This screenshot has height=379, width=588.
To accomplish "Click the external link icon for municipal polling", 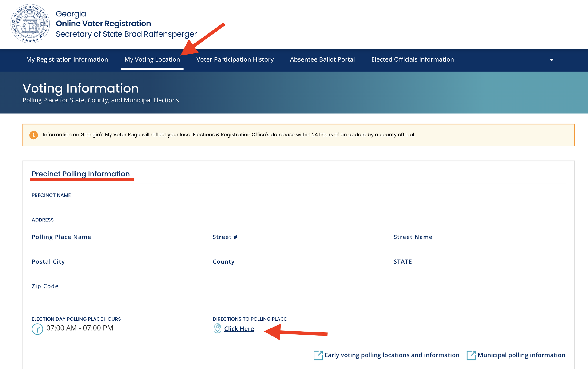I will click(x=471, y=355).
